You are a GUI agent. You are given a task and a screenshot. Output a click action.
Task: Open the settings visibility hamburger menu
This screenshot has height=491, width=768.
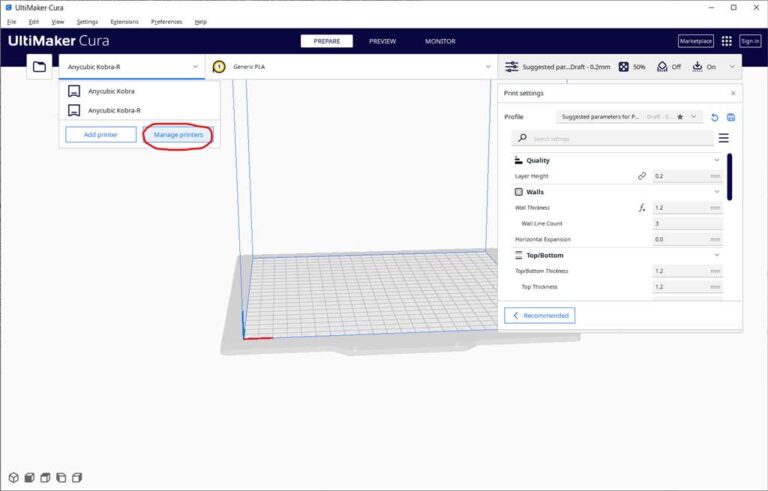pyautogui.click(x=723, y=138)
